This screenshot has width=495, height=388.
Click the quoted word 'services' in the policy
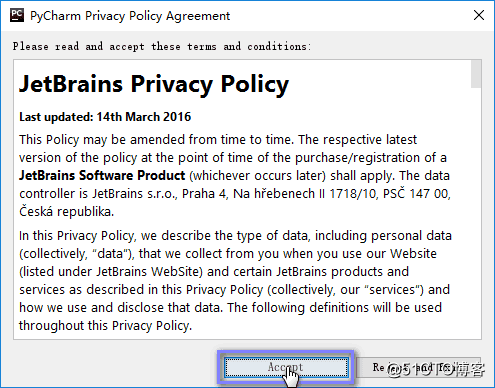tap(392, 290)
